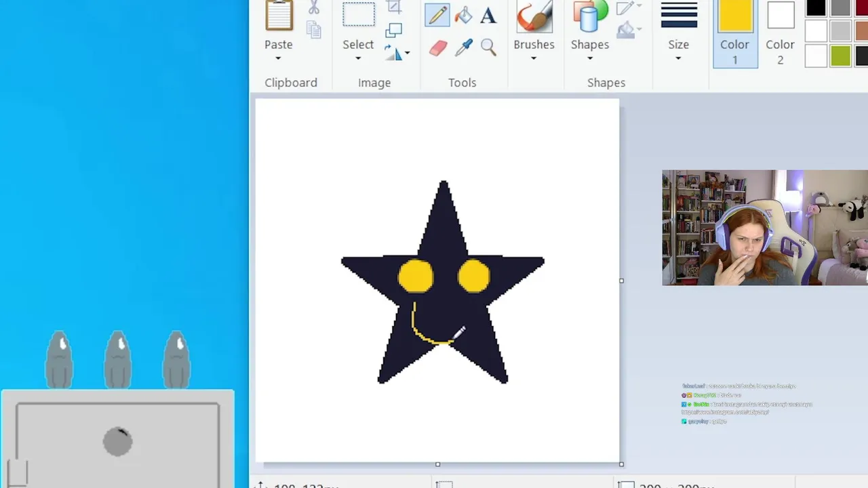Pick the dark gray palette swatch
Viewport: 868px width, 488px height.
point(840,7)
